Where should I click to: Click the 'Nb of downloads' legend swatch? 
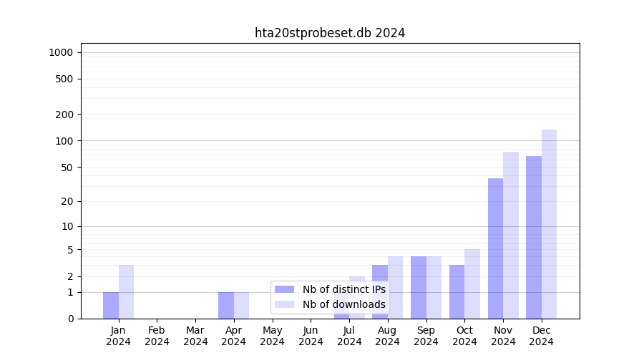click(x=284, y=304)
